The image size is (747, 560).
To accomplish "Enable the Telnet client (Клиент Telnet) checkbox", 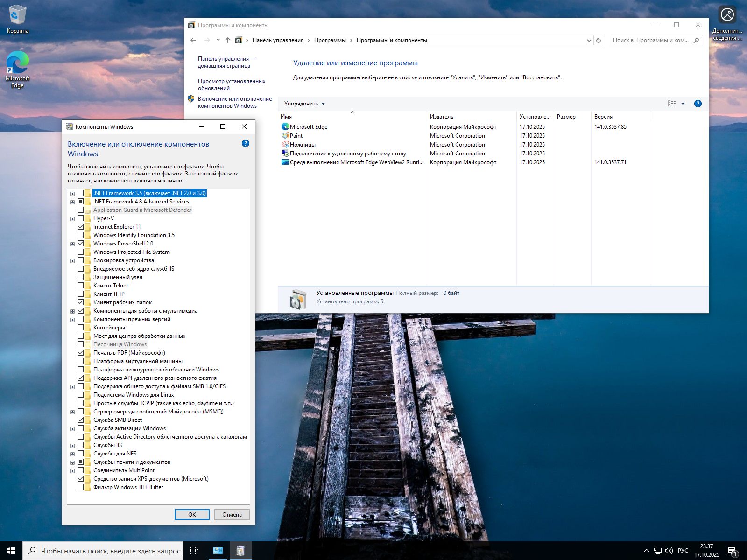I will 81,286.
